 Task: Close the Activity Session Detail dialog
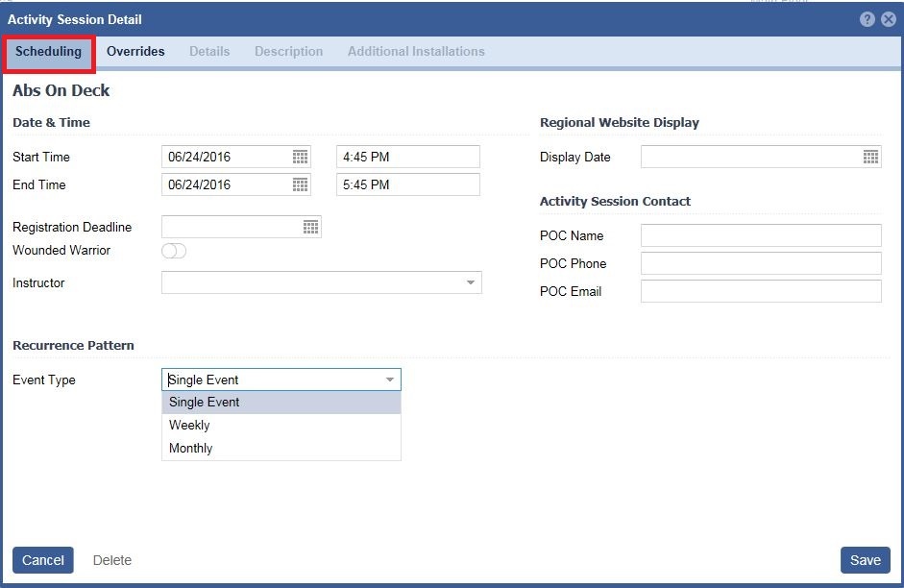(x=889, y=19)
